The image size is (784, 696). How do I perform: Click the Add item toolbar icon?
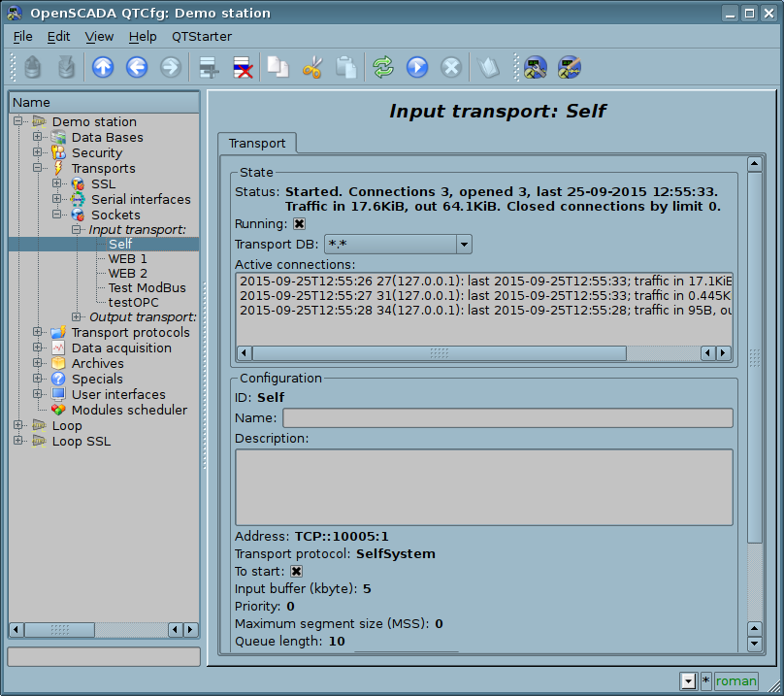[209, 67]
